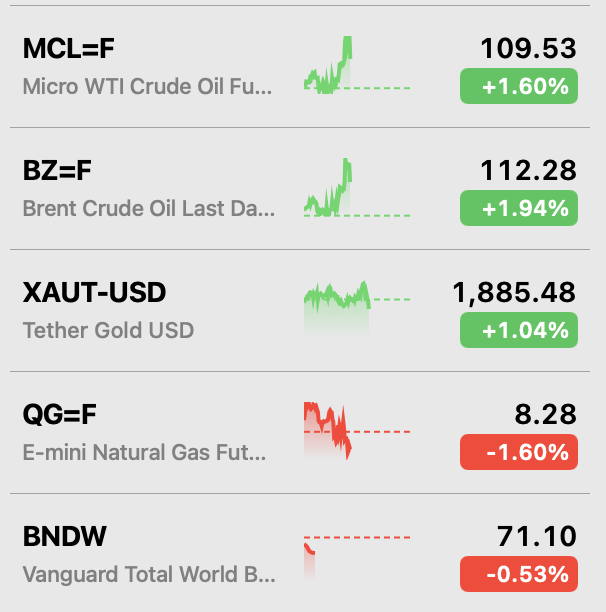Viewport: 606px width, 612px height.
Task: View the BNDW sparkline chart
Action: 357,558
